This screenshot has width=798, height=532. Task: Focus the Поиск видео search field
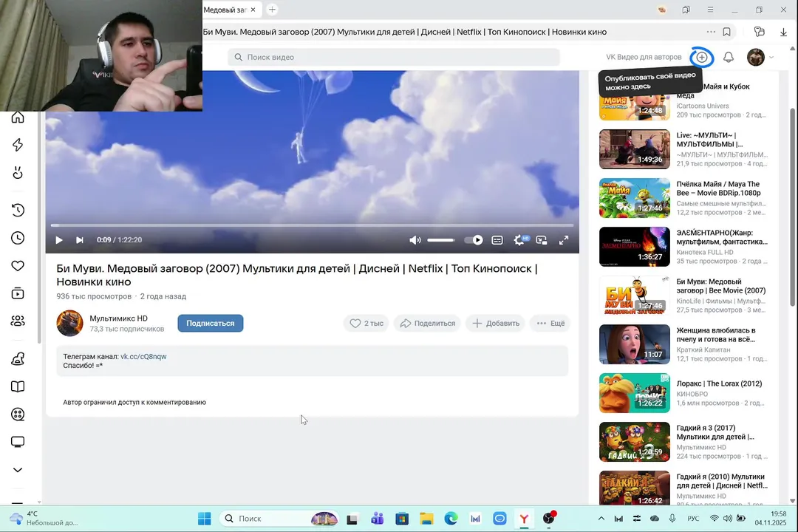[394, 57]
